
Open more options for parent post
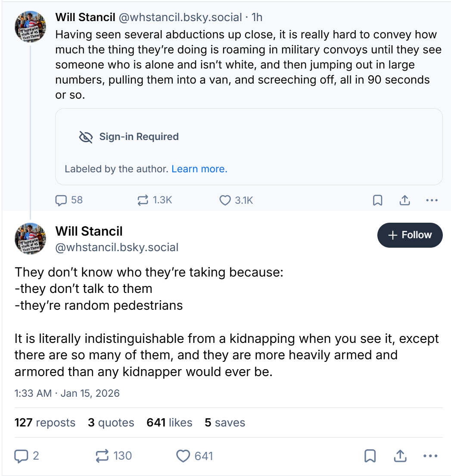tap(431, 200)
